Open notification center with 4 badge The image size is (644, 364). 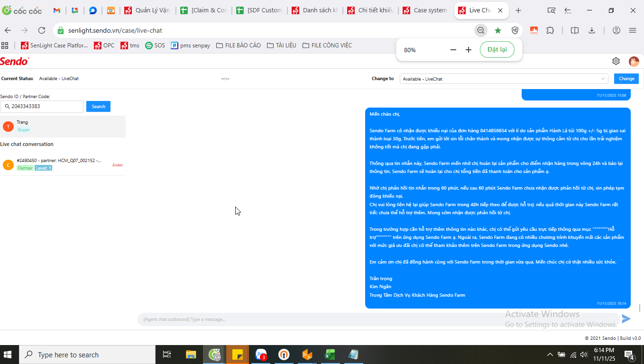630,355
